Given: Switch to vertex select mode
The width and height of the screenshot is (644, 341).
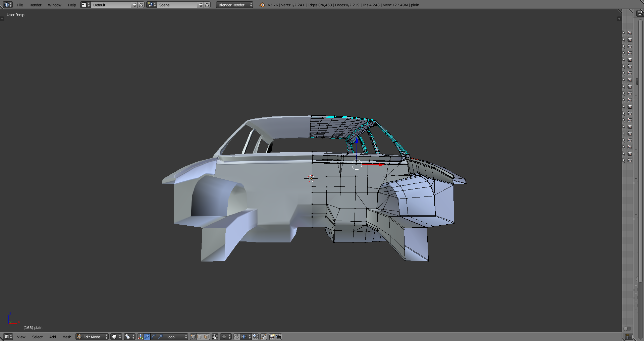Looking at the screenshot, I should 193,337.
